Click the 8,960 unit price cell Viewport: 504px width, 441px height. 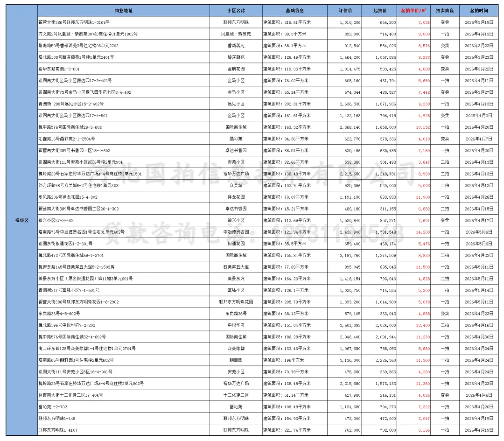coord(413,174)
